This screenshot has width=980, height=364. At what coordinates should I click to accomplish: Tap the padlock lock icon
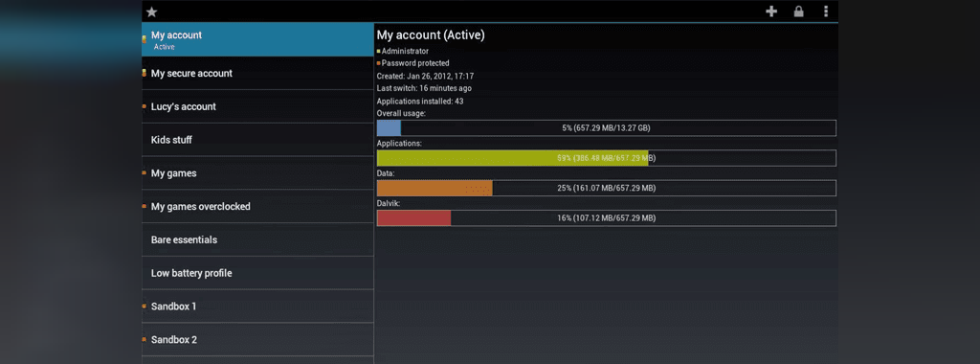798,11
